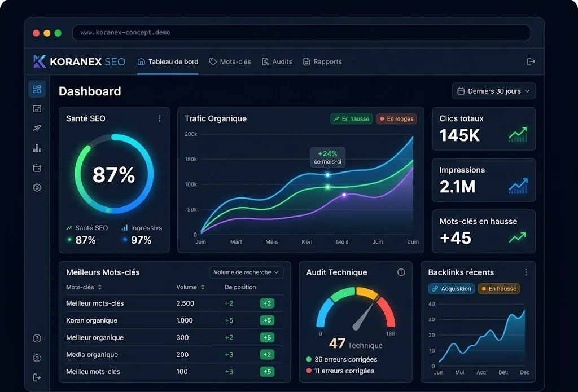Open the dashboard grid icon in sidebar
578x392 pixels.
pyautogui.click(x=37, y=89)
